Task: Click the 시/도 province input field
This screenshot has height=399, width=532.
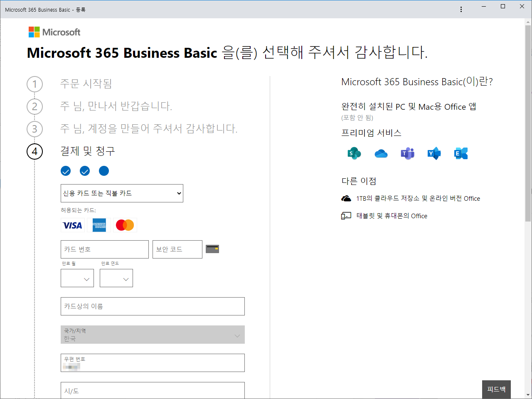Action: pyautogui.click(x=153, y=391)
